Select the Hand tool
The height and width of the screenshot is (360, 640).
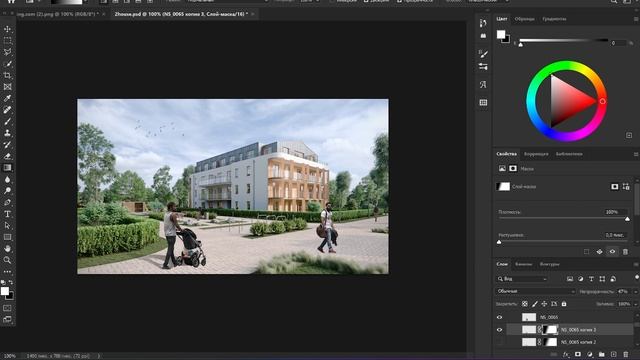point(7,249)
